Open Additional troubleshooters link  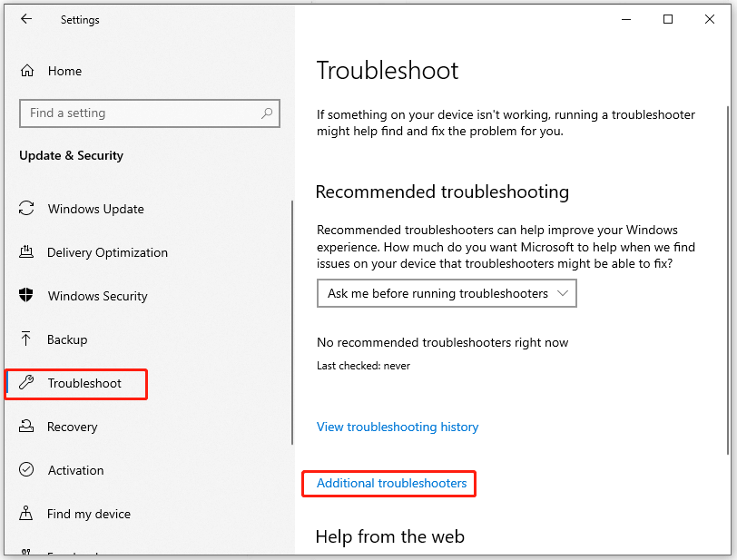coord(391,483)
